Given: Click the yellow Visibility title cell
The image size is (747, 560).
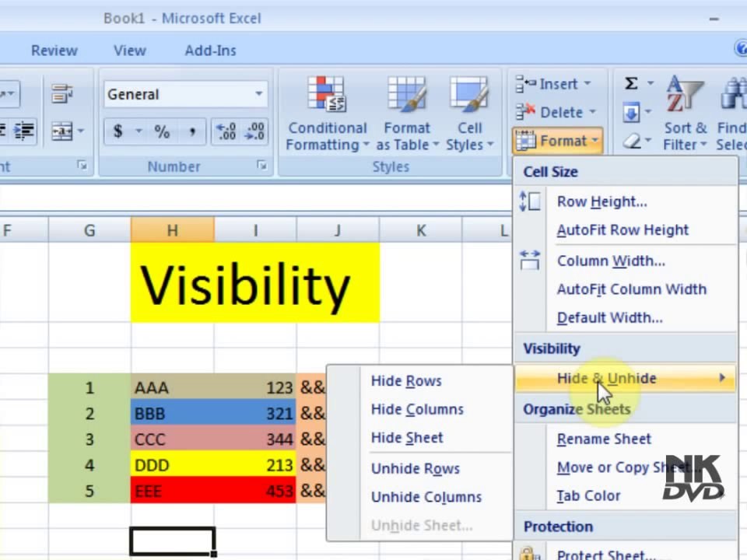Looking at the screenshot, I should 255,283.
